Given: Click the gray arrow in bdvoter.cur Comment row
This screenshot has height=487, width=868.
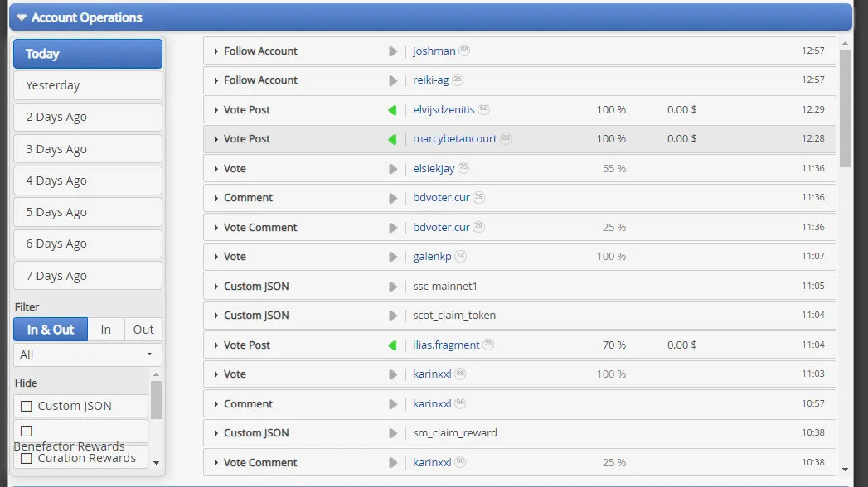Looking at the screenshot, I should coord(392,199).
